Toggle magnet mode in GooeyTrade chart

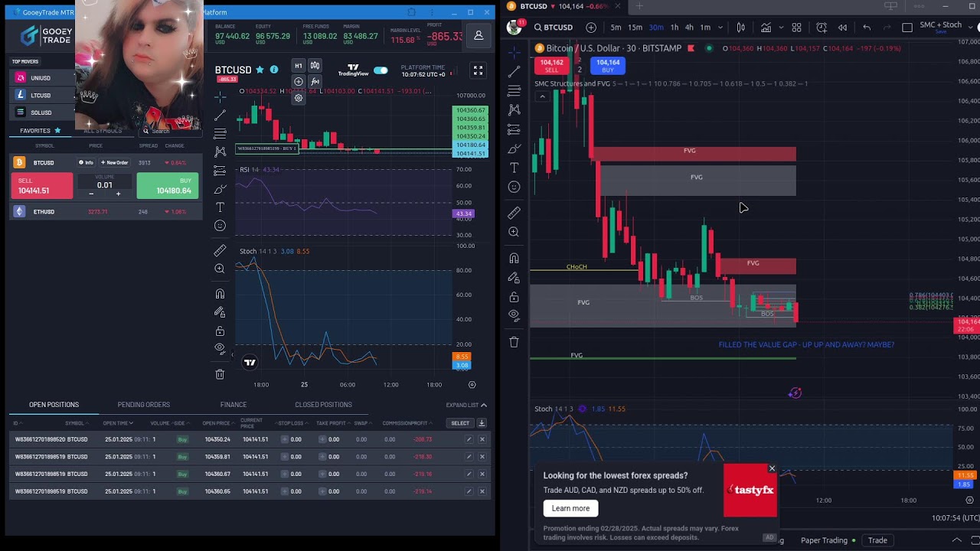tap(220, 294)
